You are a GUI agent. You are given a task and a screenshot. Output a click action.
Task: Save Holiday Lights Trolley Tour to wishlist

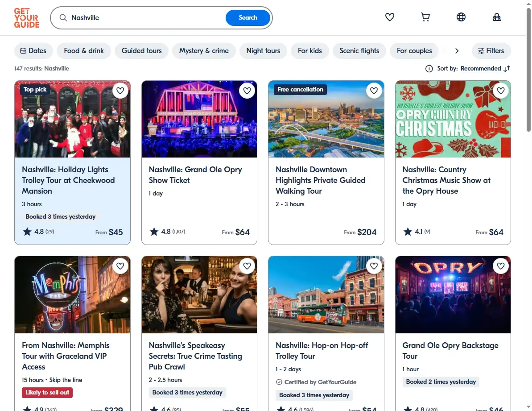120,91
